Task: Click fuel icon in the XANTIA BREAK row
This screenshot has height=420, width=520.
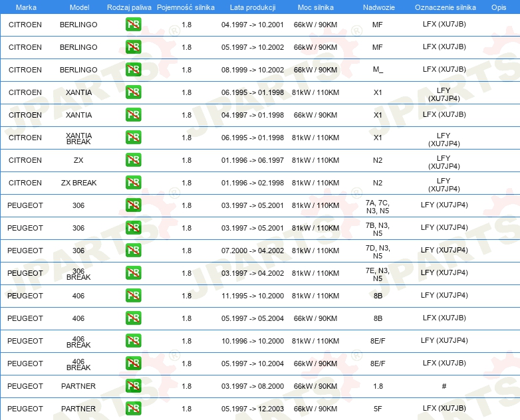Action: click(x=133, y=137)
